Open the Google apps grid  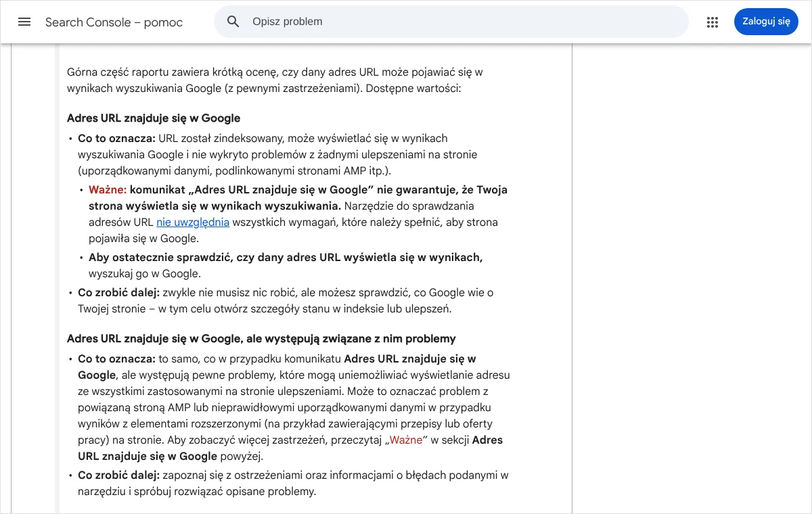point(712,22)
